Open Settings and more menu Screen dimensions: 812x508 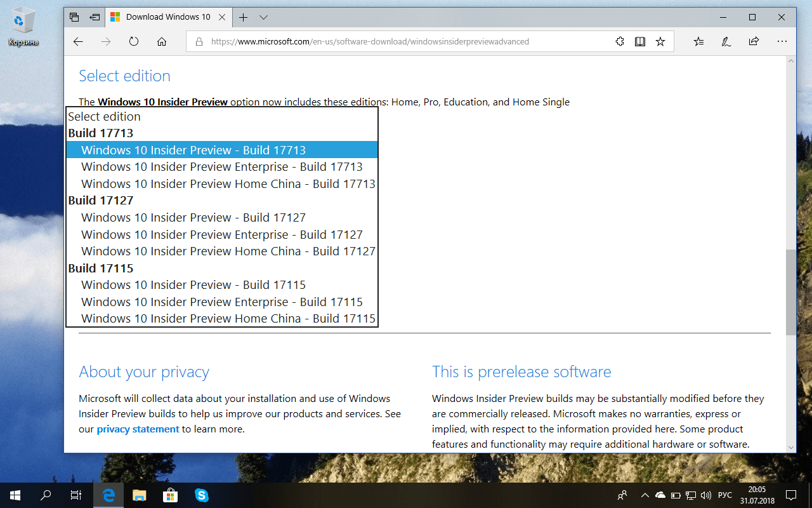[782, 41]
